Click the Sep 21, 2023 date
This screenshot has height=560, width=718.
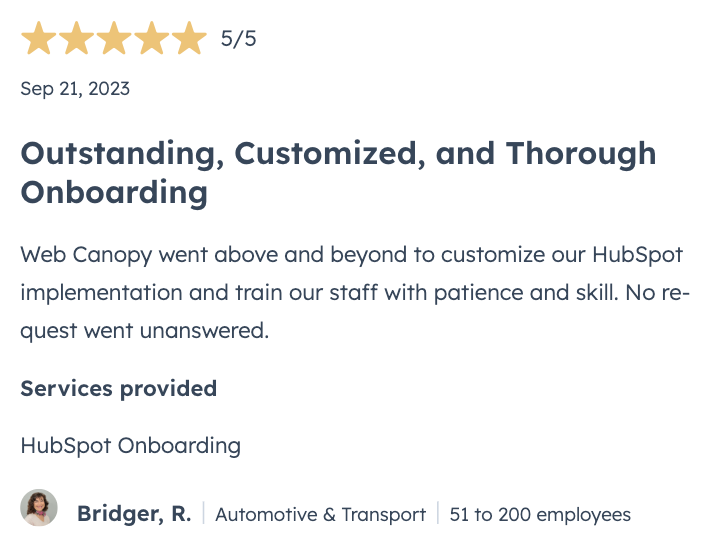pos(75,89)
